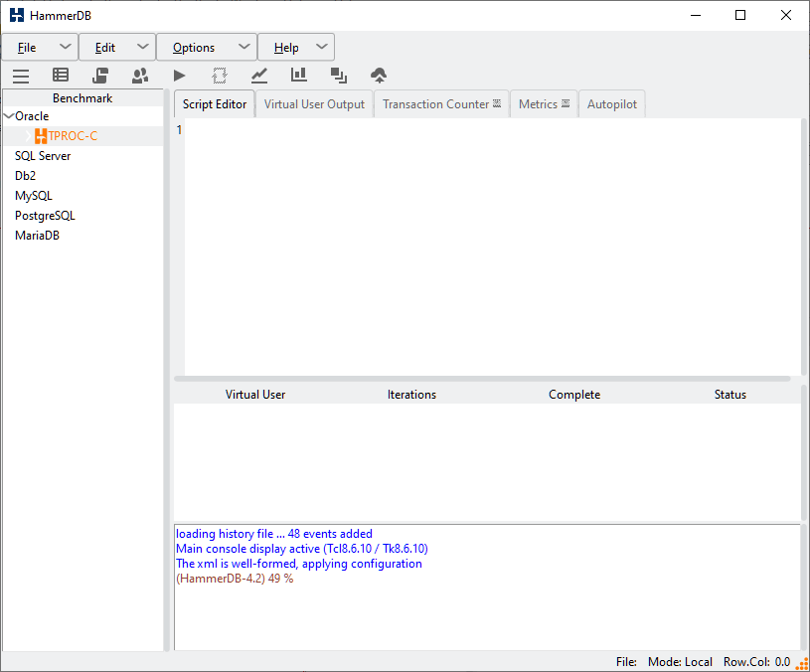810x672 pixels.
Task: Open the Metrics tab
Action: [544, 103]
